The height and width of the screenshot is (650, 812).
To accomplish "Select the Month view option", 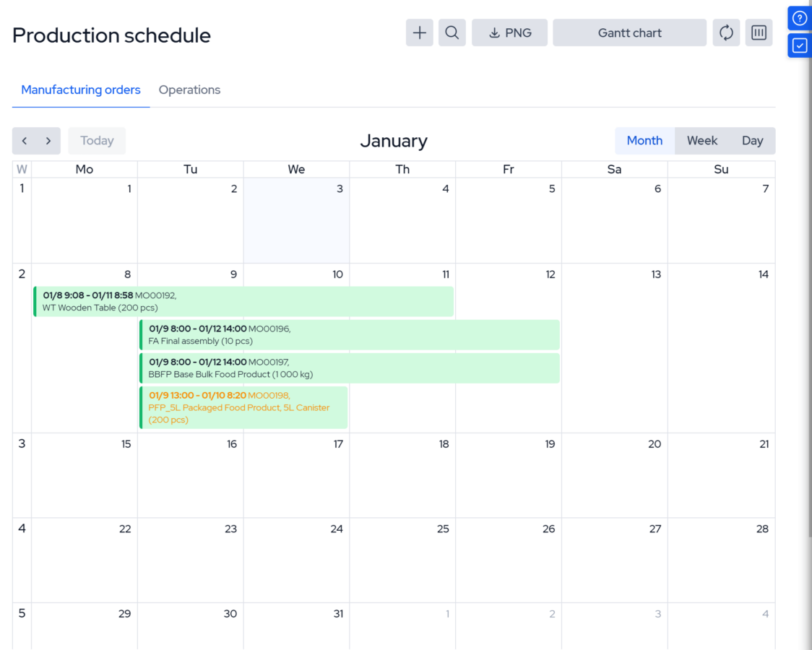I will 644,140.
